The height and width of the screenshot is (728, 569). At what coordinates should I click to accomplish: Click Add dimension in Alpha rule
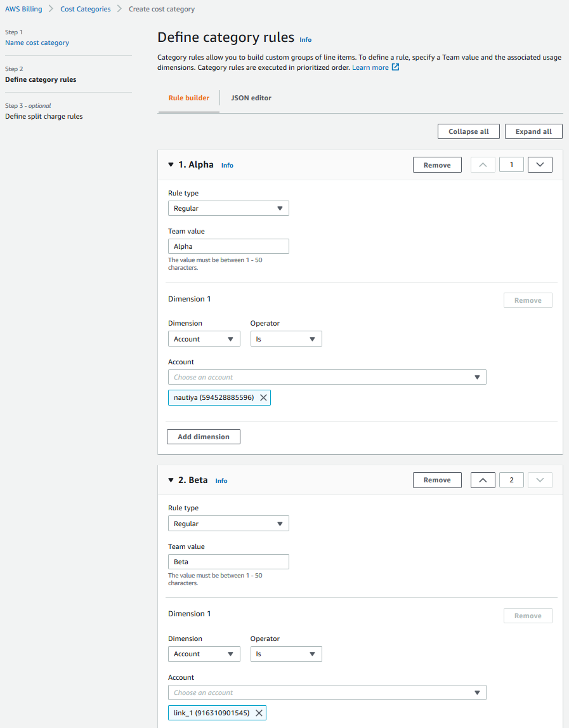pos(203,437)
